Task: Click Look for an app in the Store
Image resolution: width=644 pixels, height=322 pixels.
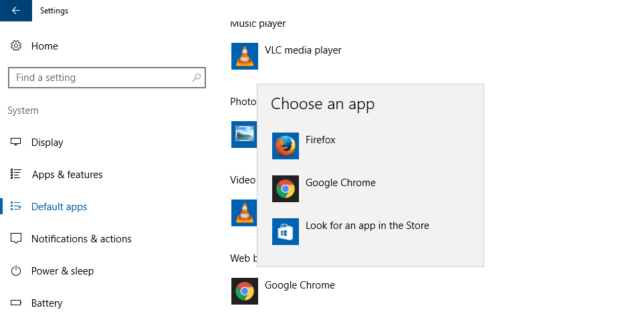Action: point(367,226)
